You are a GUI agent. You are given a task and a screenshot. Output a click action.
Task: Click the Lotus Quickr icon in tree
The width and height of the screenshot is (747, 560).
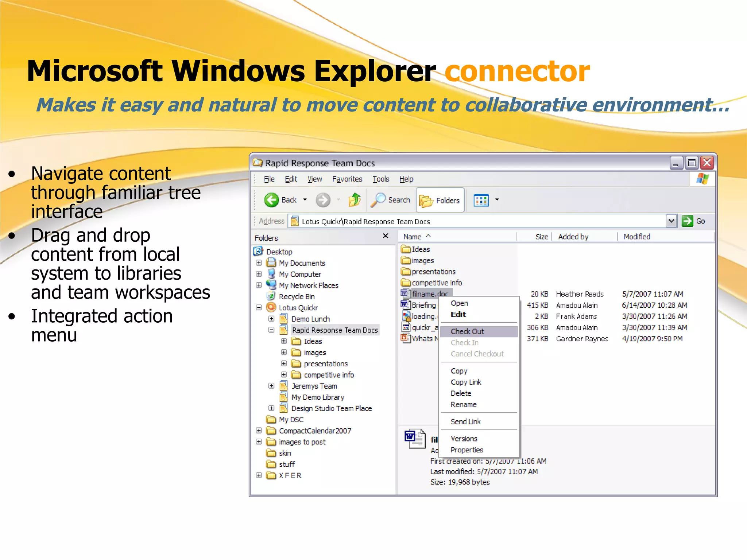(271, 307)
